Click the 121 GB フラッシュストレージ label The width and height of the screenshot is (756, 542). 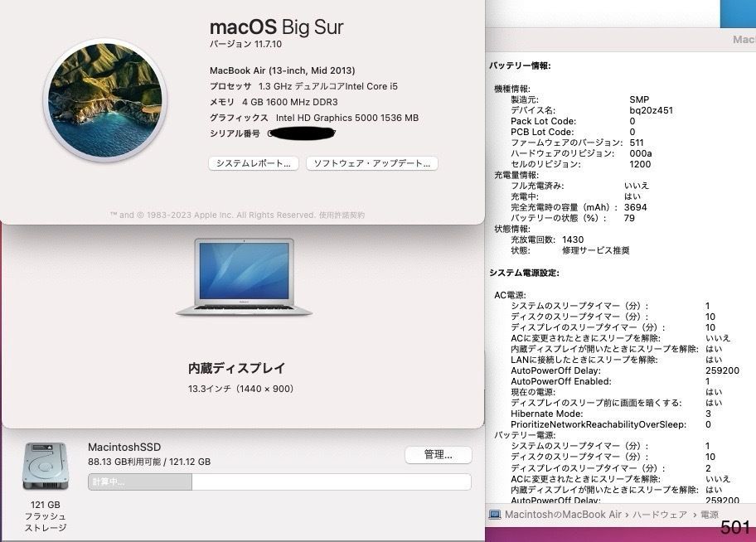tap(46, 516)
